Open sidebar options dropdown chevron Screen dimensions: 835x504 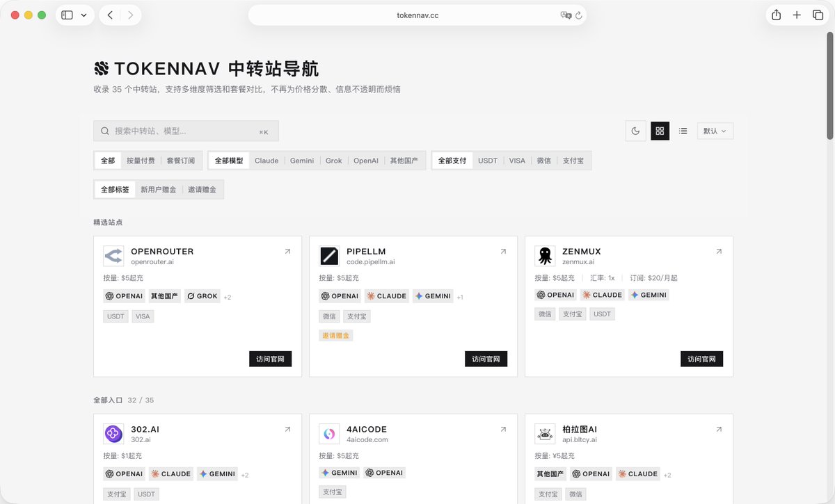click(84, 15)
